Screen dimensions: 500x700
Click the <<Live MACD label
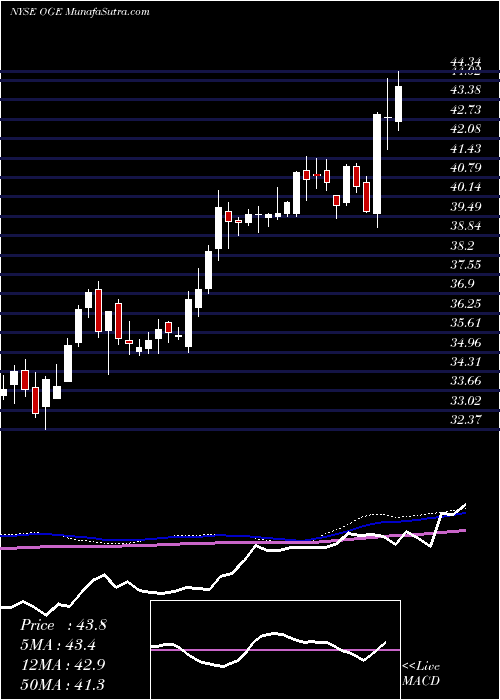point(421,673)
